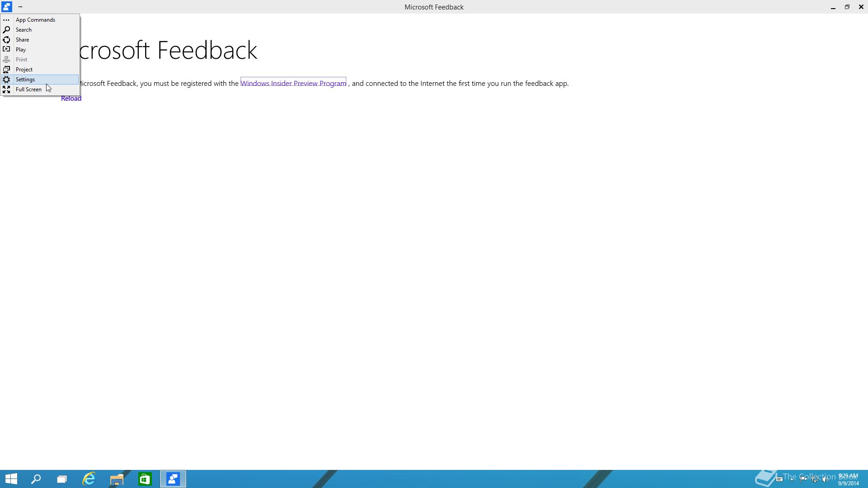
Task: Click the touch keyboard tray icon
Action: (x=779, y=479)
